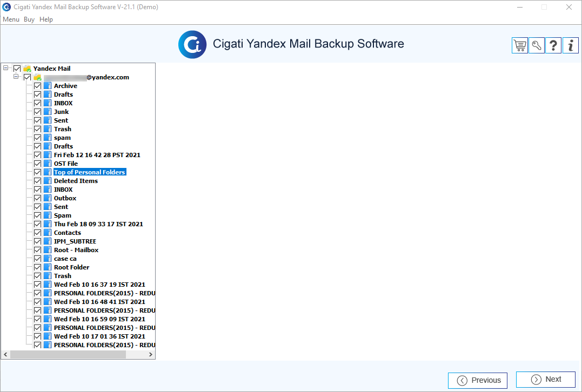582x392 pixels.
Task: Click the Outbox folder icon
Action: click(x=48, y=198)
